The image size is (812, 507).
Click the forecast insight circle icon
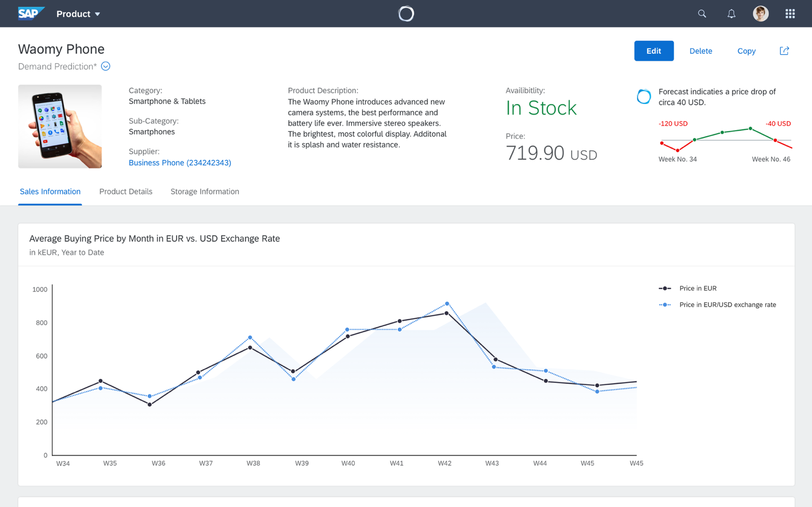(x=643, y=96)
